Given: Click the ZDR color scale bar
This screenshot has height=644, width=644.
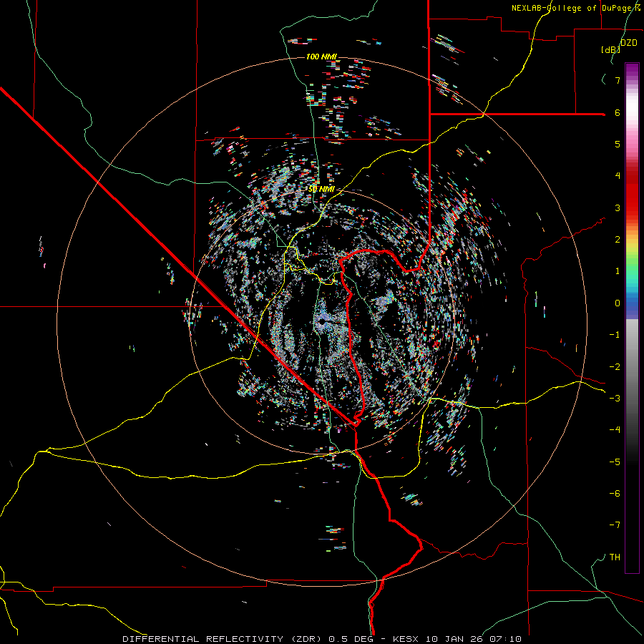Looking at the screenshot, I should click(x=632, y=318).
